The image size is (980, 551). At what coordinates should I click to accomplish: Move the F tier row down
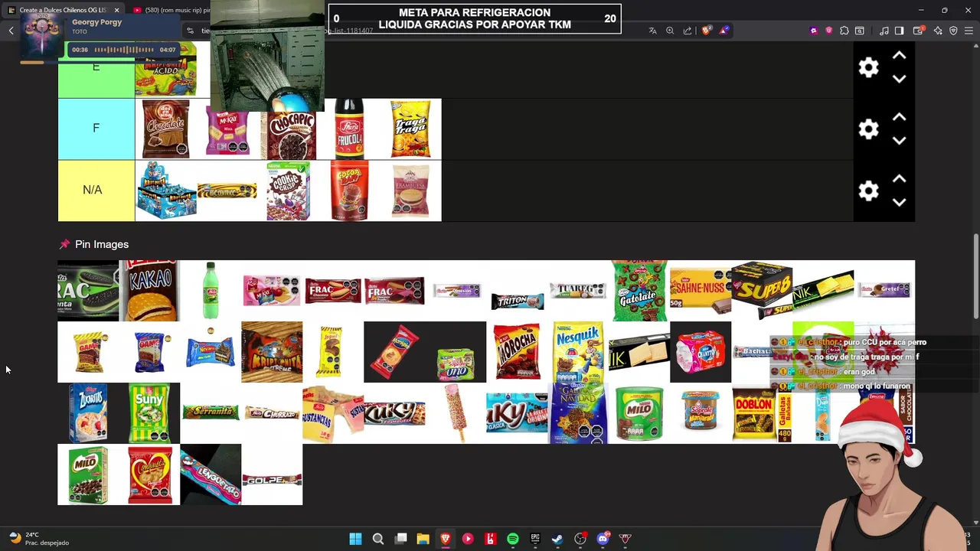900,141
